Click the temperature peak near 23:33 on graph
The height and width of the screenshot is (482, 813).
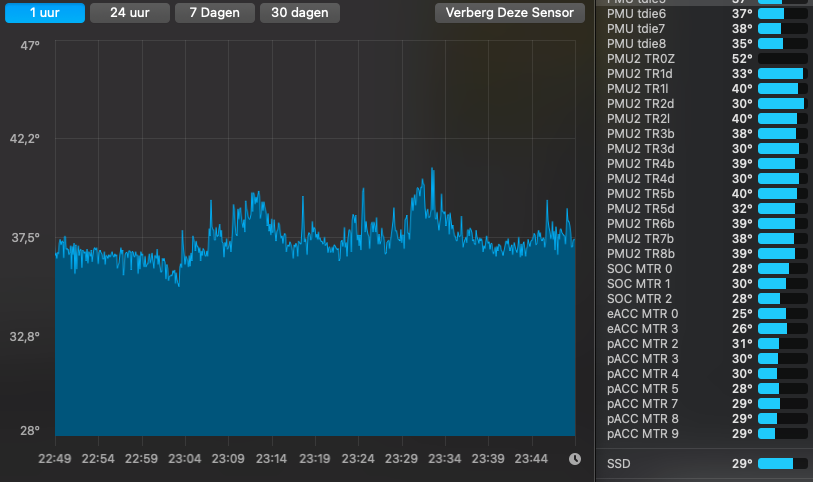coord(432,170)
